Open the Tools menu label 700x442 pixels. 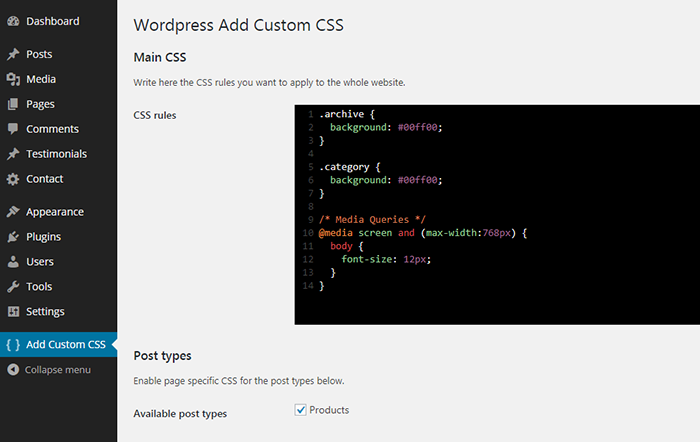point(39,287)
